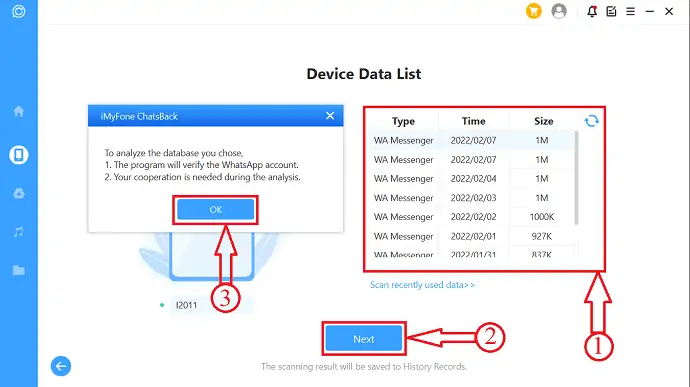The width and height of the screenshot is (690, 387).
Task: Click the Next button
Action: 364,339
